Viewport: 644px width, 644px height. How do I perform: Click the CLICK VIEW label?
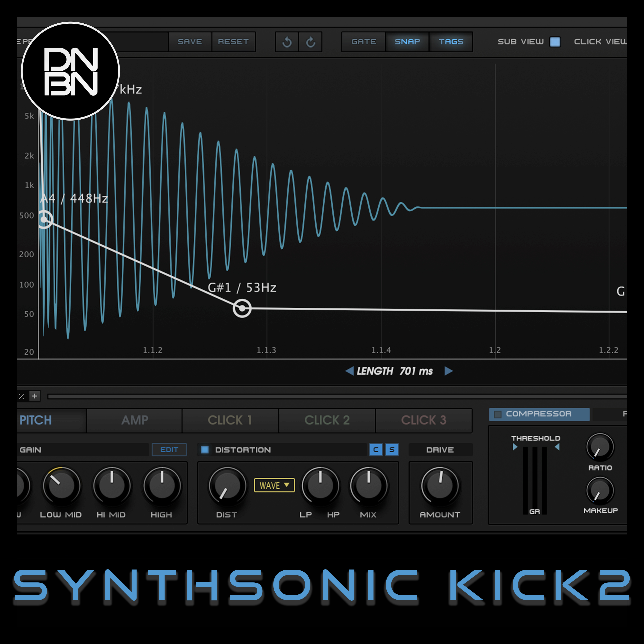tap(600, 42)
